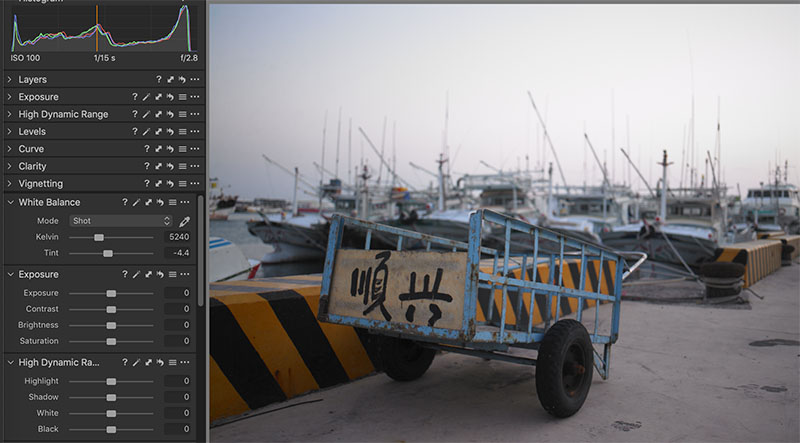Screen dimensions: 800x443
Task: Open help for the Layers panel
Action: [158, 80]
